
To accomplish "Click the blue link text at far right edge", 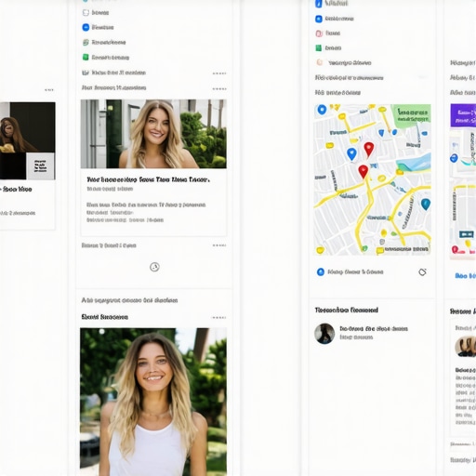I will pyautogui.click(x=466, y=276).
